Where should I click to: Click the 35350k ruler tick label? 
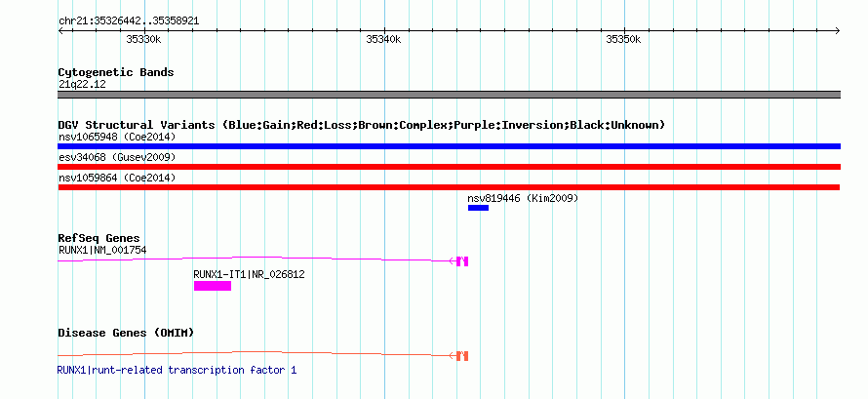pos(623,39)
